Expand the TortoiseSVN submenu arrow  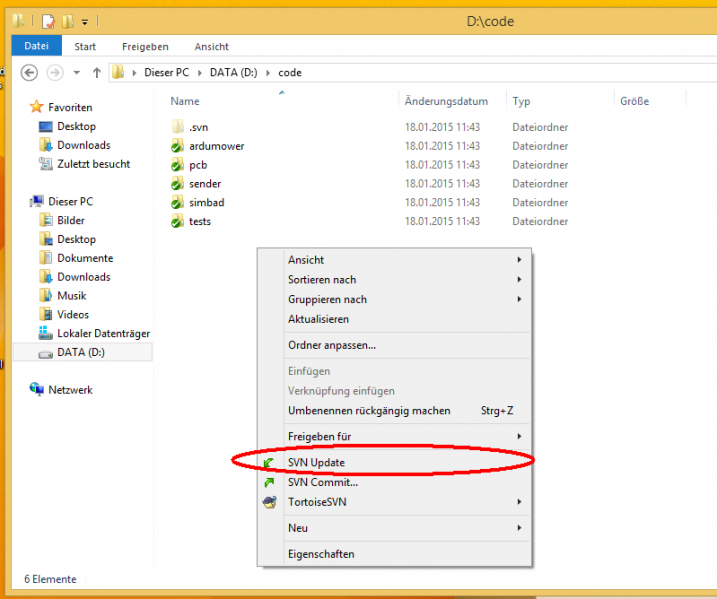[519, 502]
